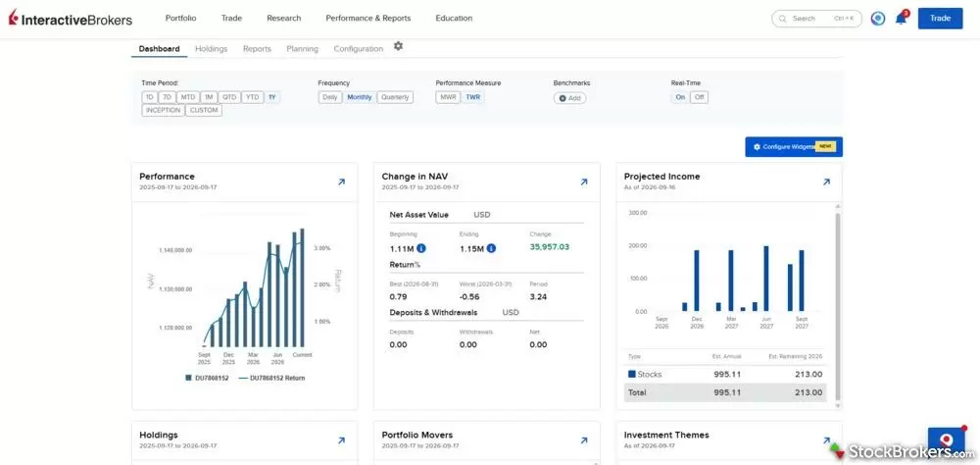Click the blue Trade button
This screenshot has width=980, height=465.
coord(940,19)
